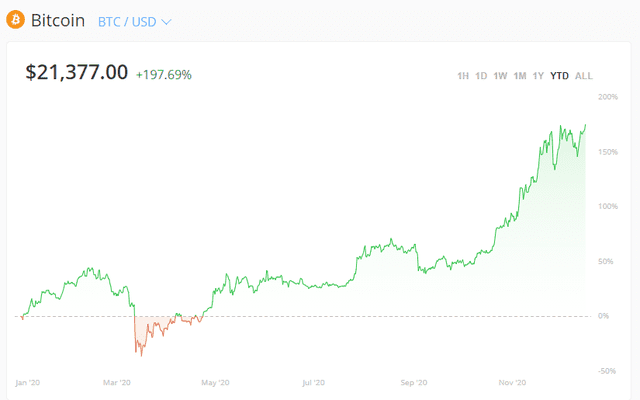This screenshot has height=400, width=640.
Task: Select the 1D time range
Action: point(481,76)
